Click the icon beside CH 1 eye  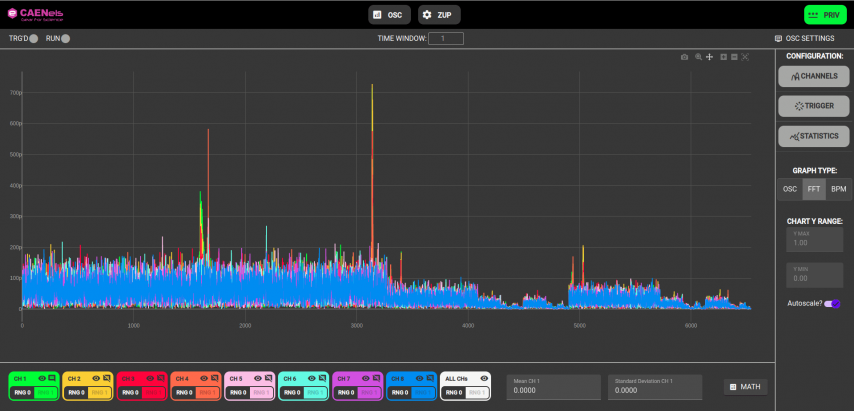click(x=52, y=378)
